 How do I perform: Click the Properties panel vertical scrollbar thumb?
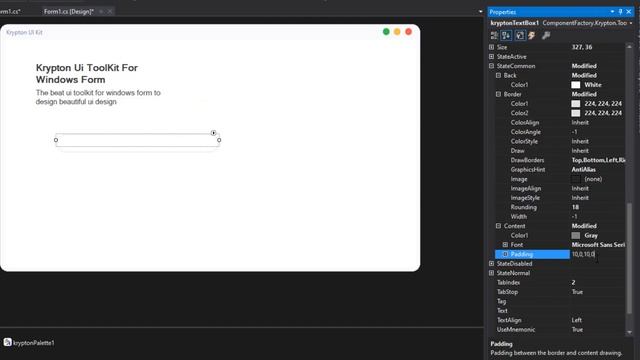click(x=629, y=258)
